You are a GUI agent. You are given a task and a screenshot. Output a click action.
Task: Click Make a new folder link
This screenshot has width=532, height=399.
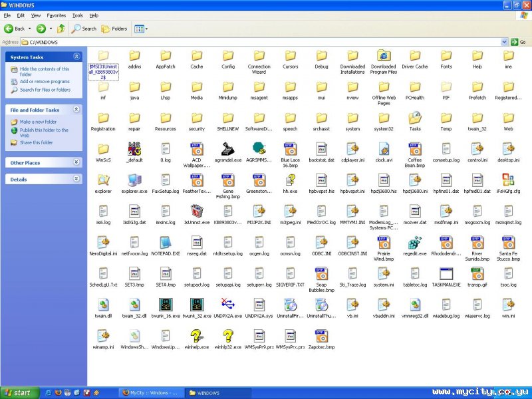click(x=38, y=122)
